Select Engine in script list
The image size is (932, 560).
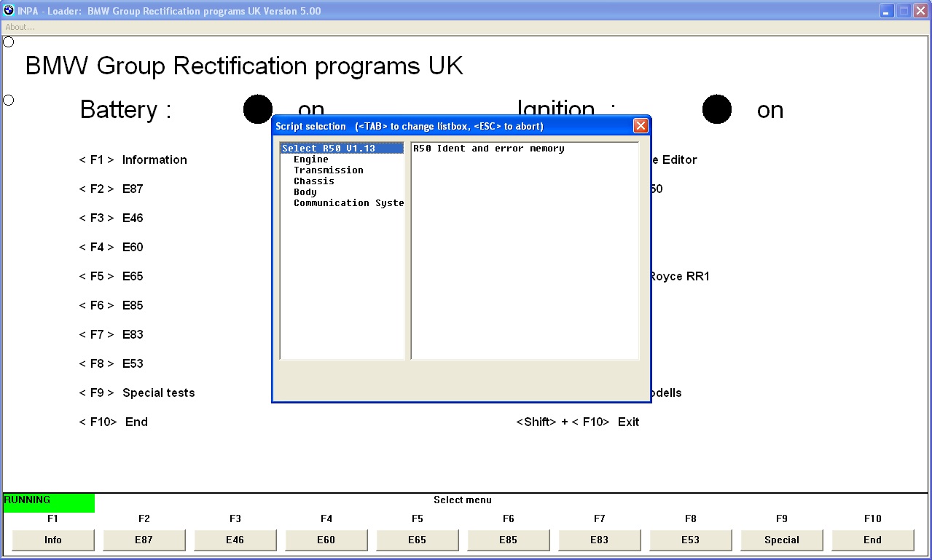tap(311, 159)
